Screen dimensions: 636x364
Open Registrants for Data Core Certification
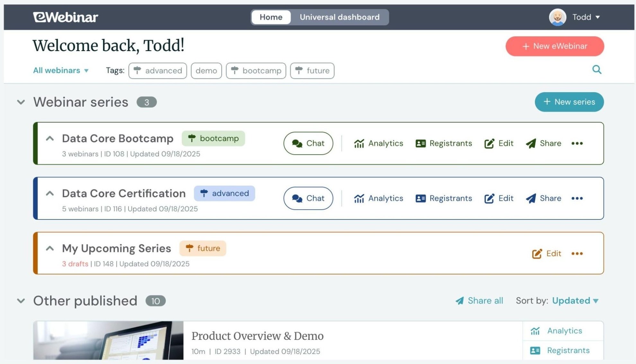tap(444, 198)
